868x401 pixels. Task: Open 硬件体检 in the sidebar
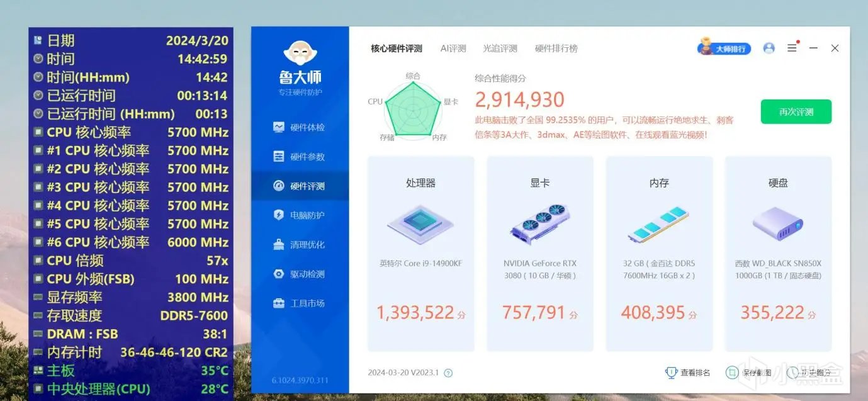point(300,127)
